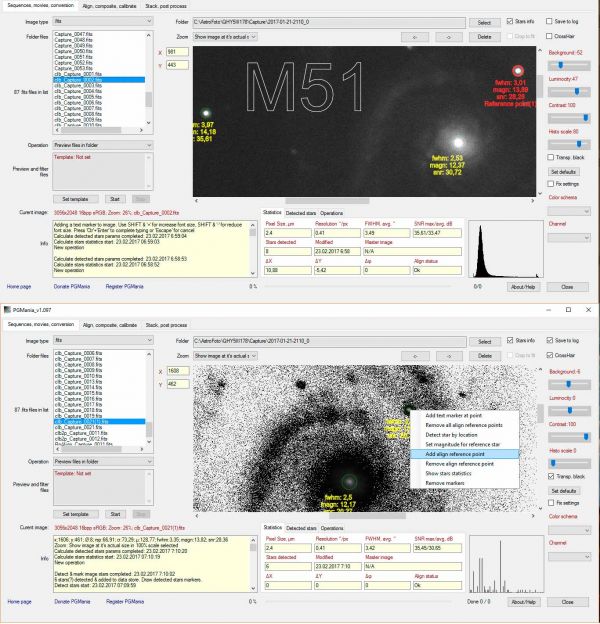Image resolution: width=600 pixels, height=624 pixels.
Task: Maximize the lower PGMania window
Action: (x=569, y=310)
